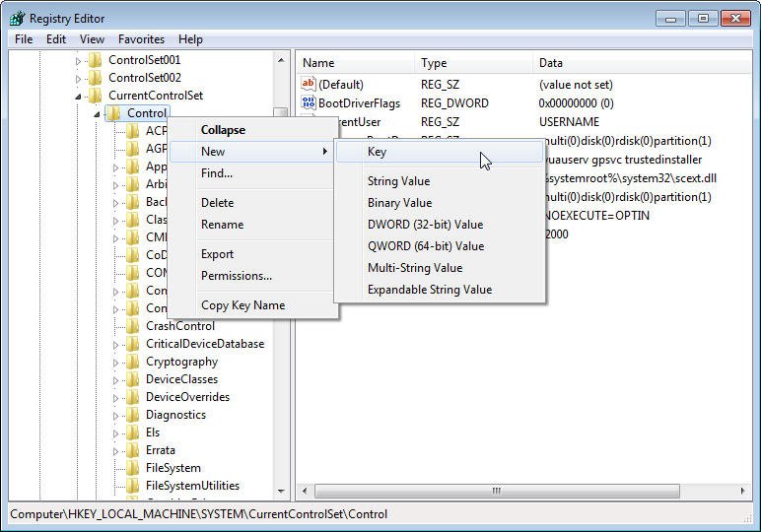Click the Els folder icon

(x=133, y=432)
